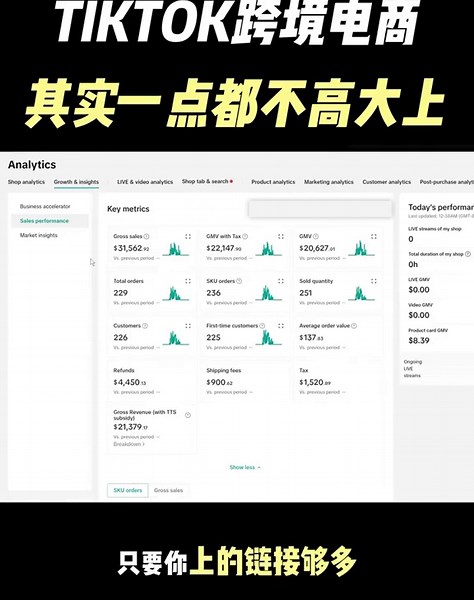Image resolution: width=474 pixels, height=600 pixels.
Task: Open SKU orders info icon
Action: [x=239, y=281]
